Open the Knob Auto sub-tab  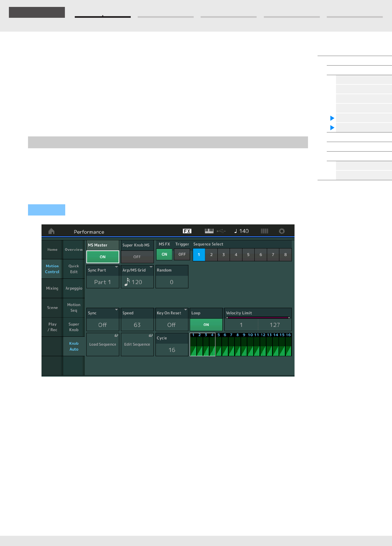click(74, 346)
